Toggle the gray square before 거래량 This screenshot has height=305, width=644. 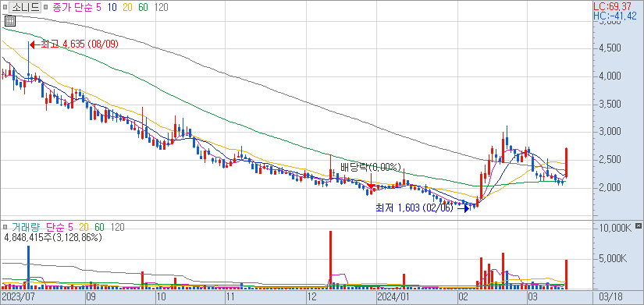coord(5,226)
